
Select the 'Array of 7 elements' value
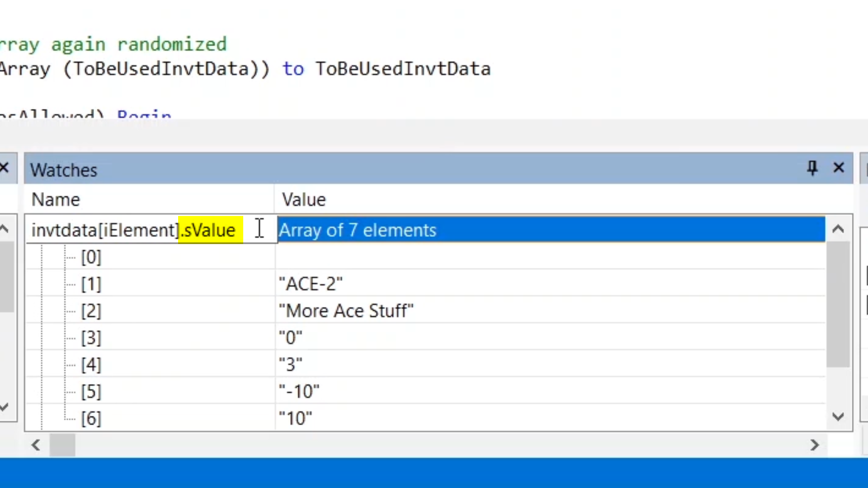click(357, 230)
